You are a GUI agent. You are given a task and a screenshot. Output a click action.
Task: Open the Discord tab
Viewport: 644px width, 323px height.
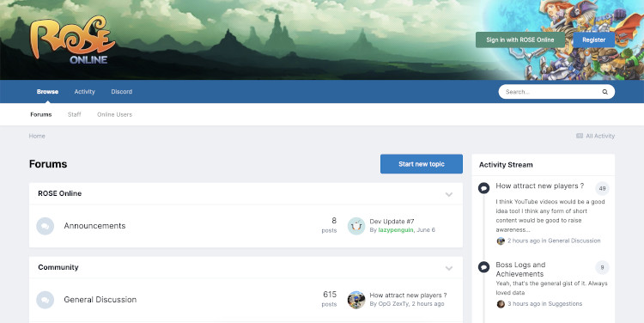(122, 92)
